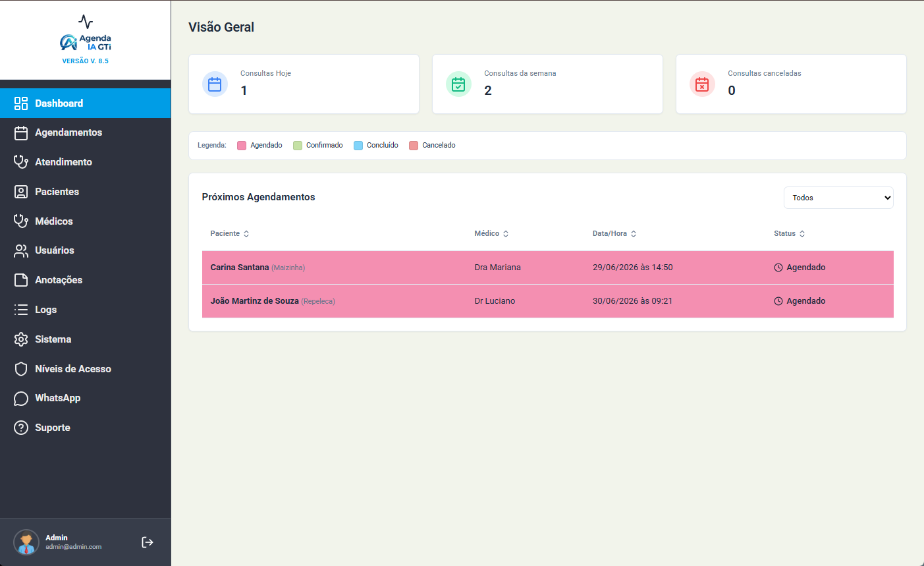The width and height of the screenshot is (924, 566).
Task: Click red calendar-x icon for Consultas canceladas
Action: [702, 84]
